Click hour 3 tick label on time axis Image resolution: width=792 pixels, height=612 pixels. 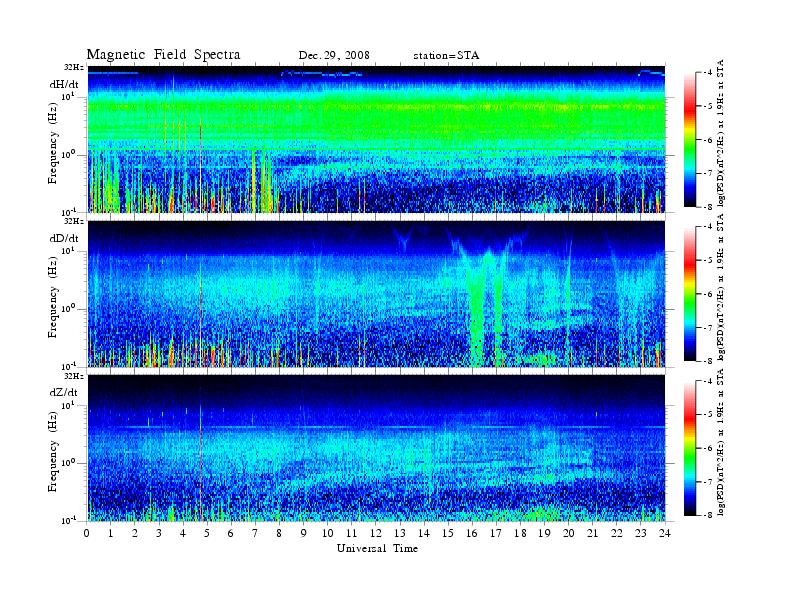(159, 534)
